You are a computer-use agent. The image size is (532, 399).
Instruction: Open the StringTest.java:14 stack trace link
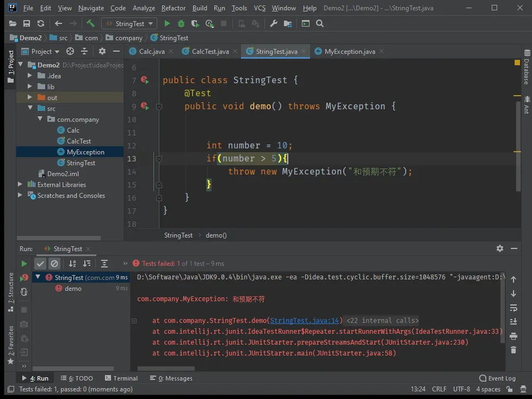coord(305,321)
